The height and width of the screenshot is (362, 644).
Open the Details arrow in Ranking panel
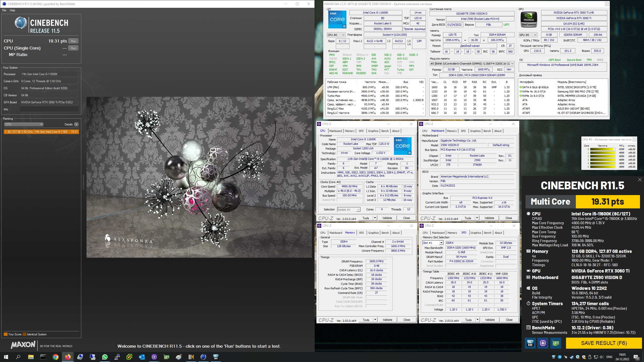click(76, 124)
